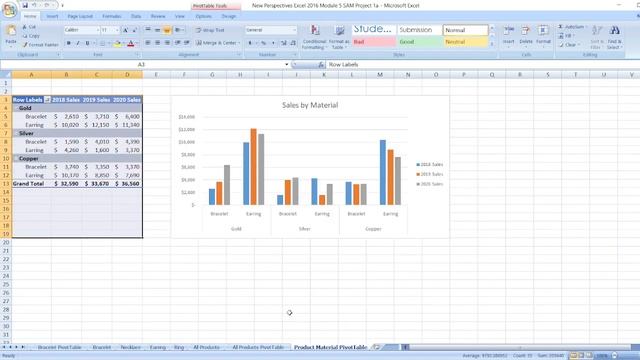
Task: Switch to Page Break Preview in status bar
Action: point(589,356)
